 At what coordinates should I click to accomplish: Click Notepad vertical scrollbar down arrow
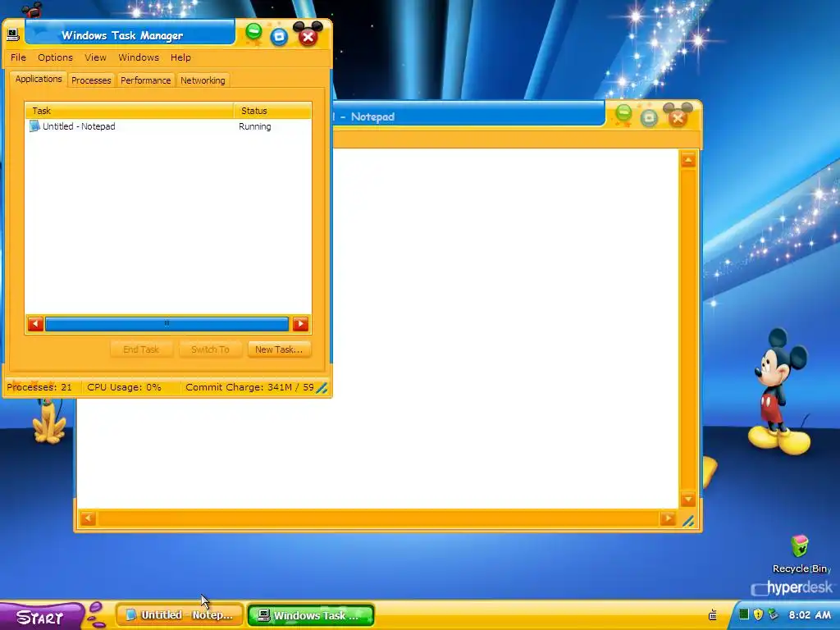pos(688,500)
